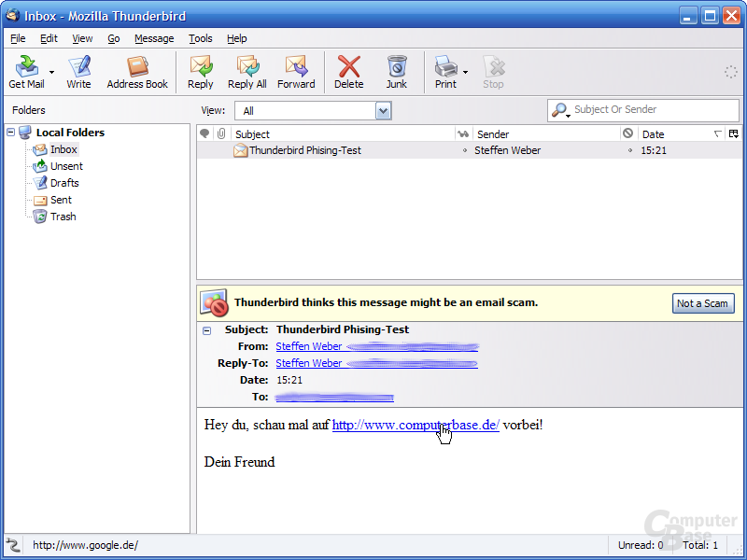The image size is (747, 560).
Task: Open the Go menu
Action: [113, 38]
